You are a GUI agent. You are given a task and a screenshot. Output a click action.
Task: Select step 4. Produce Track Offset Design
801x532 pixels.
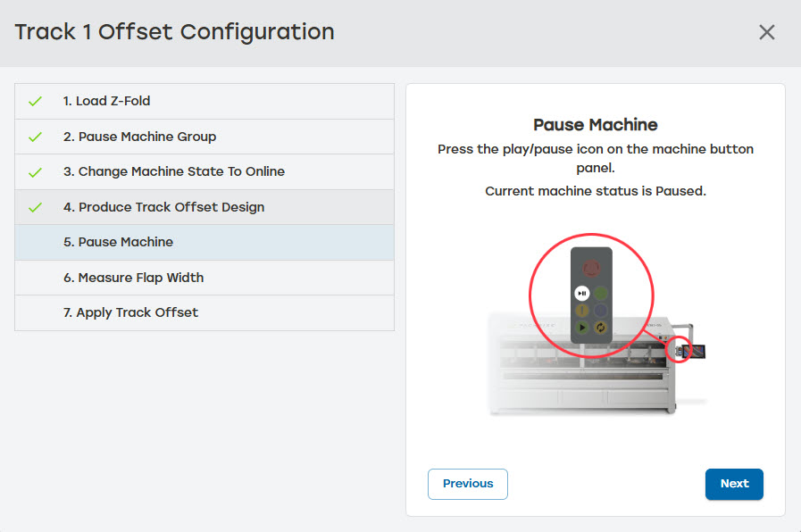(163, 207)
